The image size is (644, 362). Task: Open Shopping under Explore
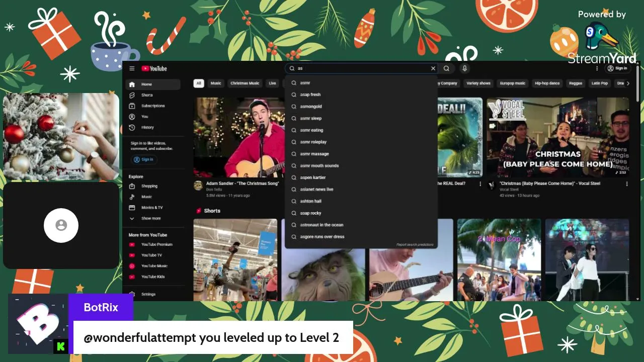coord(153,186)
